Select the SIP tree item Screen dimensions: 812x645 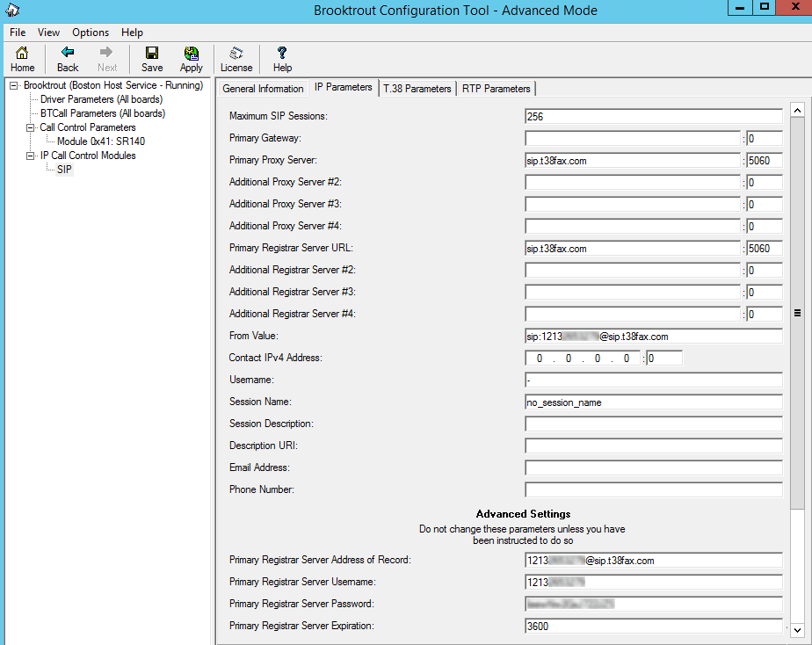(64, 170)
